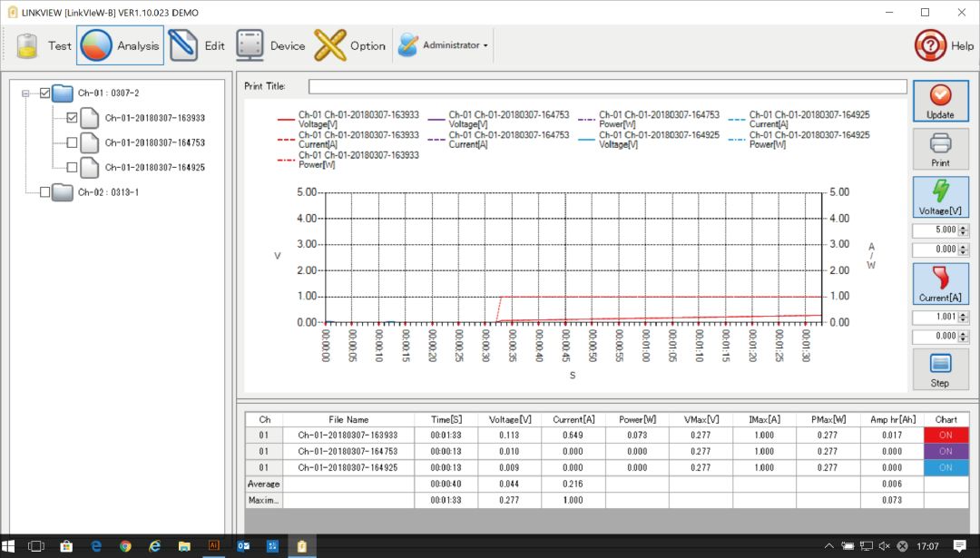Select table row Ch-01-20180307-164753 file name
Image resolution: width=980 pixels, height=558 pixels.
(348, 451)
